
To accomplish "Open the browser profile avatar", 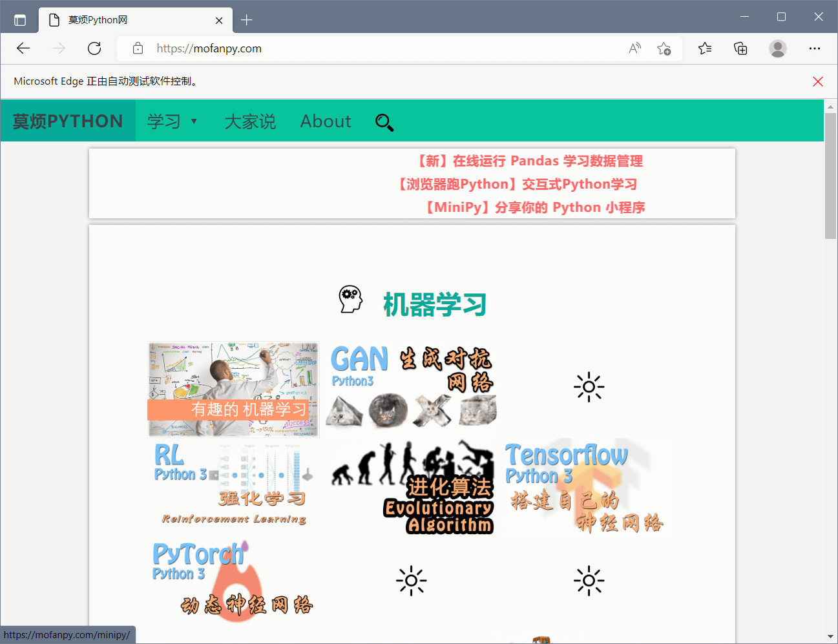I will tap(778, 48).
